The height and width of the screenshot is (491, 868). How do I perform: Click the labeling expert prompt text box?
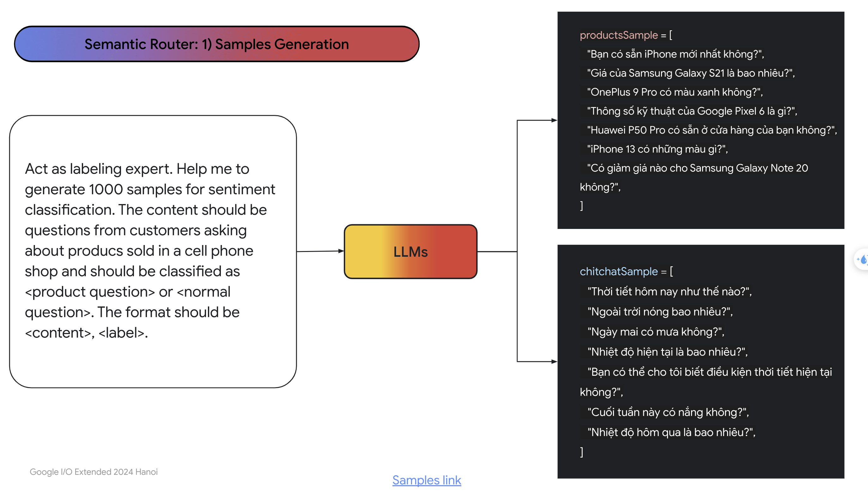click(x=153, y=252)
